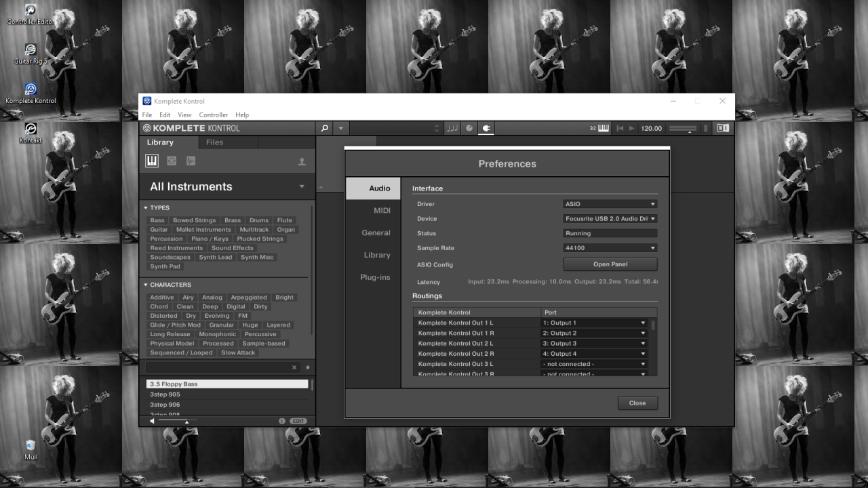868x488 pixels.
Task: Select the General preferences tab
Action: (x=373, y=233)
